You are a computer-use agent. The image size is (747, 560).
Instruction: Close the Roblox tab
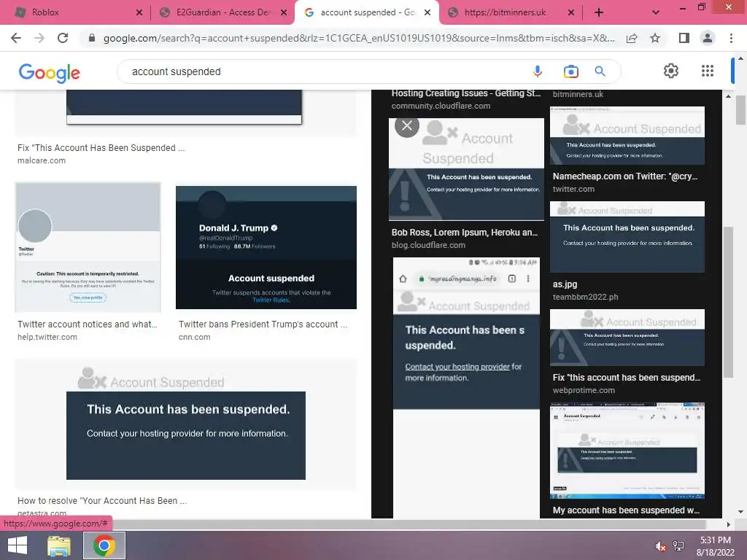139,13
